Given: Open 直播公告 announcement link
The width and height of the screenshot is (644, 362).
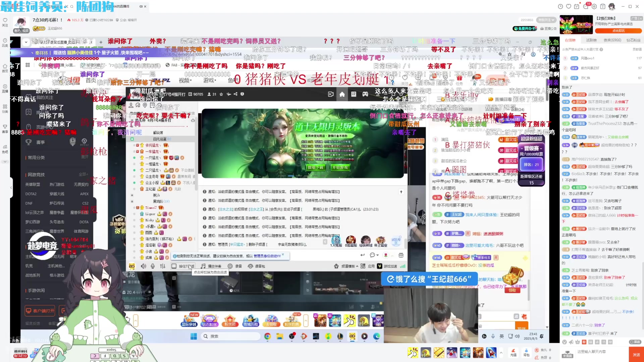Looking at the screenshot, I should 548,28.
